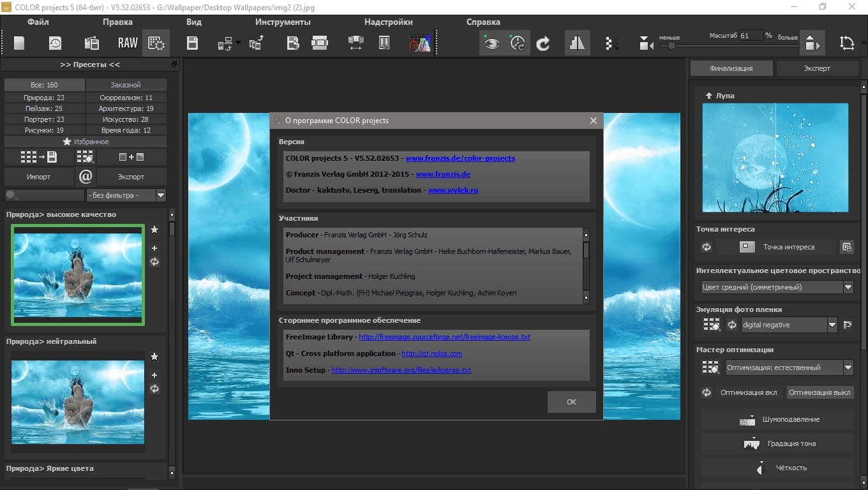868x490 pixels.
Task: Reset нейтральный preset with refresh icon
Action: click(x=154, y=389)
